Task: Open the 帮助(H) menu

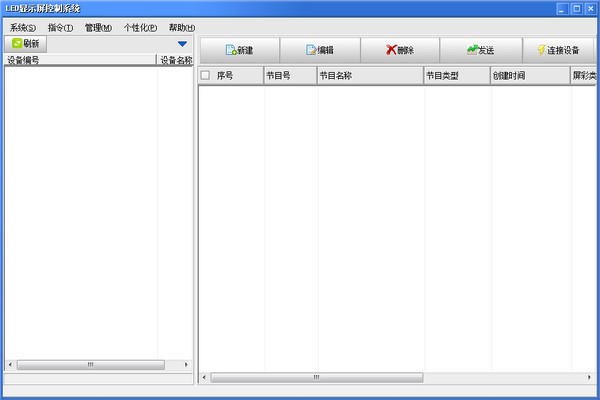Action: [182, 27]
